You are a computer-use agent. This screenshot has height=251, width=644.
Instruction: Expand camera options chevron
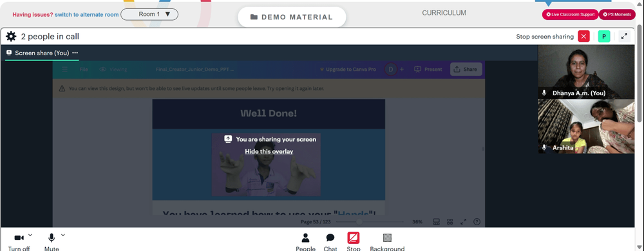[x=30, y=235]
